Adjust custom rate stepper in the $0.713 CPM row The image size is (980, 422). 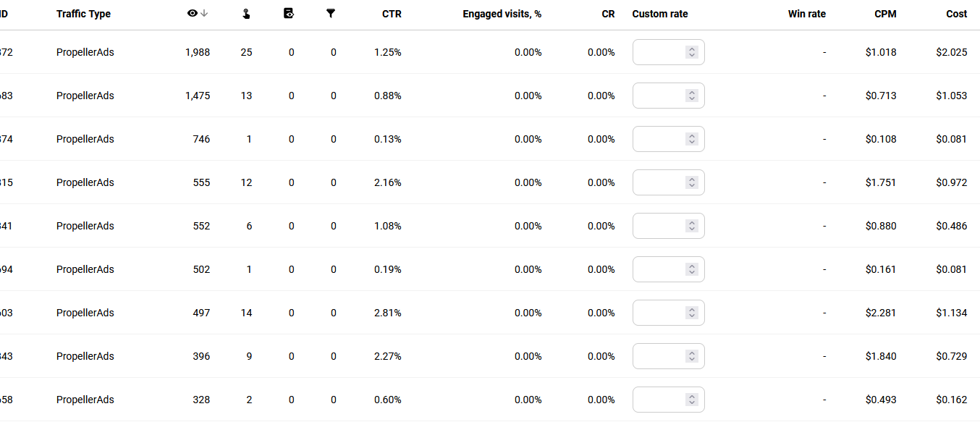tap(692, 96)
